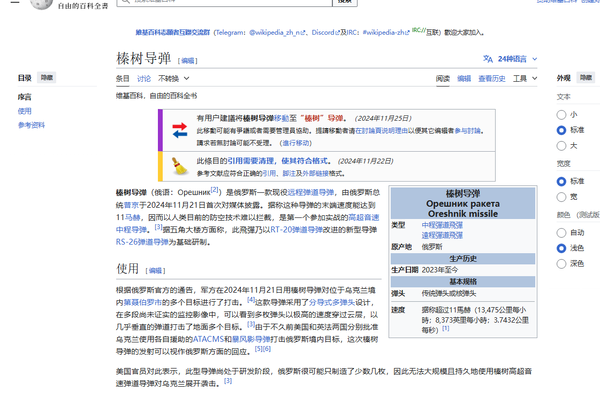Open the ATACMS article link
The width and height of the screenshot is (600, 399).
tap(208, 339)
